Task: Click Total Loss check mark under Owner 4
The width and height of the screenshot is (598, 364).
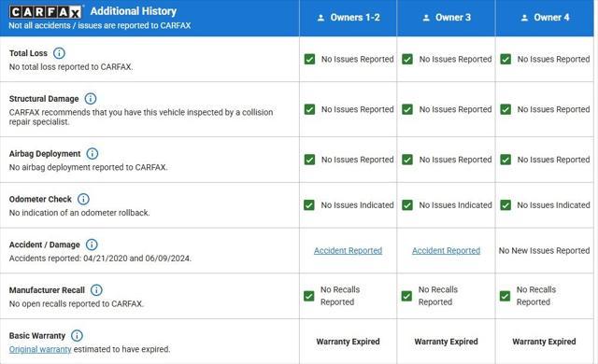Action: [x=505, y=59]
